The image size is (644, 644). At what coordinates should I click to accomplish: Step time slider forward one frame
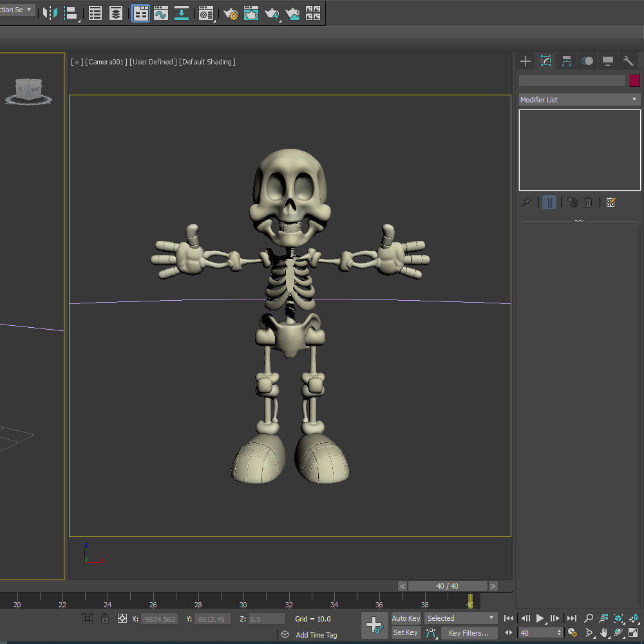[493, 586]
